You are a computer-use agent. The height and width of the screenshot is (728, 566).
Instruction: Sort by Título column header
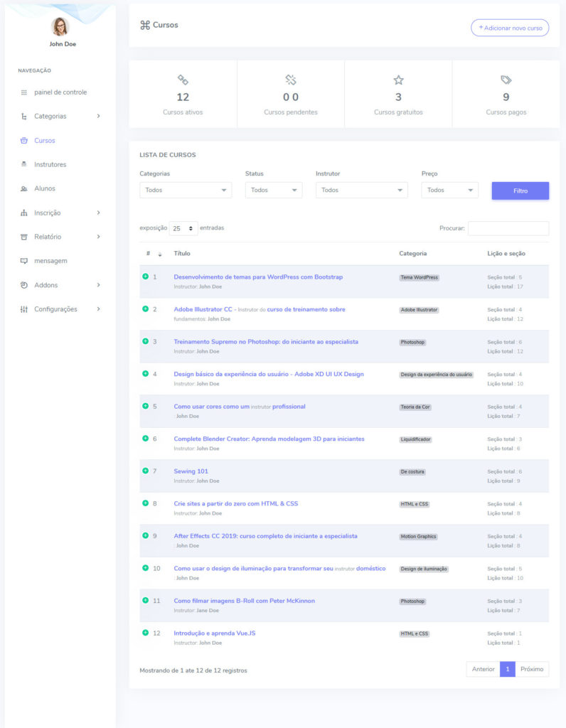coord(182,254)
